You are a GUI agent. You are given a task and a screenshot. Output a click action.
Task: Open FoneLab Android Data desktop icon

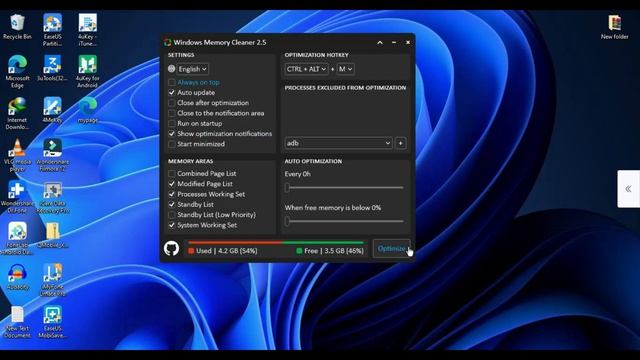17,239
